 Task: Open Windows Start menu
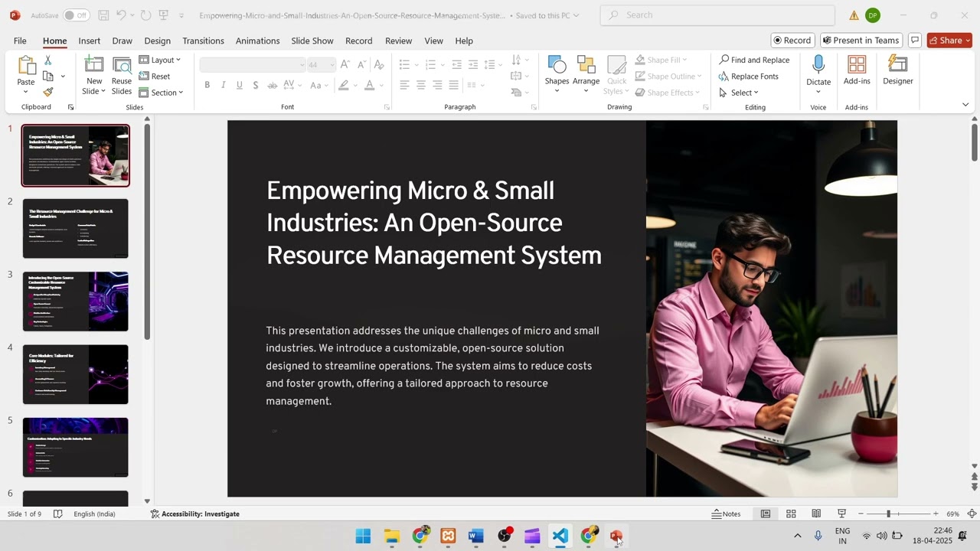363,536
